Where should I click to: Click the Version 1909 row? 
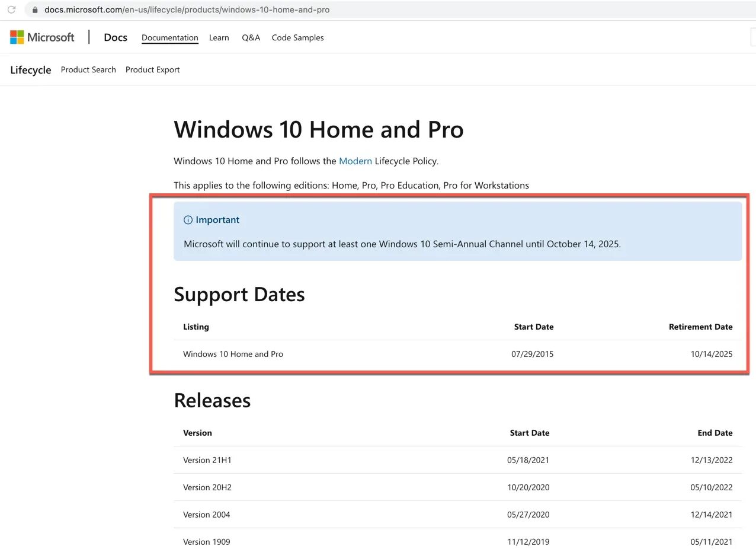pyautogui.click(x=457, y=541)
